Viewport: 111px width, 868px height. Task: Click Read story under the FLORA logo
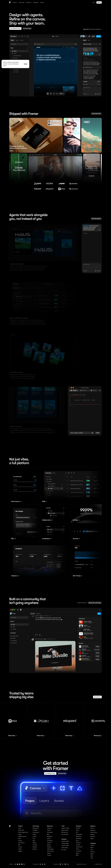pos(41,736)
